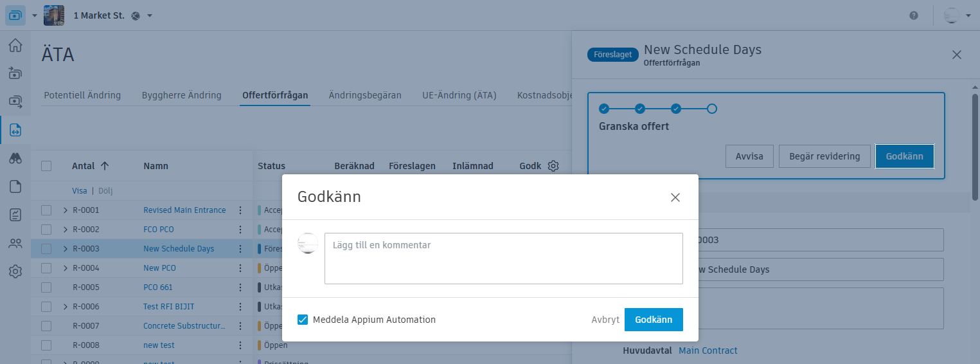Screen dimensions: 980x364
Task: Check the box for row R-0004
Action: pyautogui.click(x=46, y=268)
